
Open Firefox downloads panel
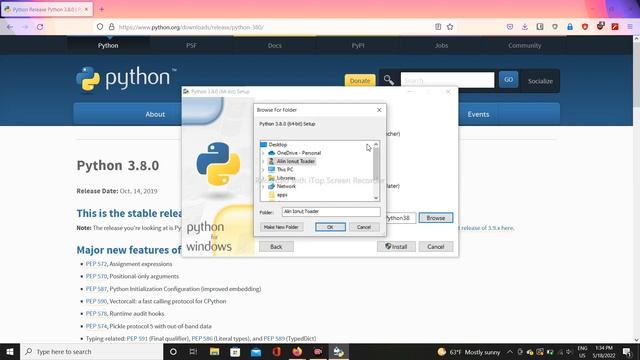coord(525,27)
